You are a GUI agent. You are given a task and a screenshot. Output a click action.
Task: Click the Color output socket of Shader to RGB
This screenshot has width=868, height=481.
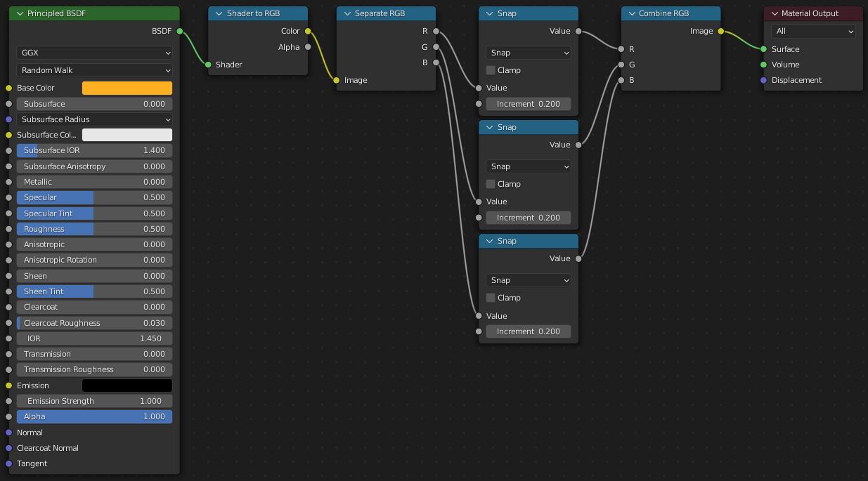pyautogui.click(x=308, y=31)
